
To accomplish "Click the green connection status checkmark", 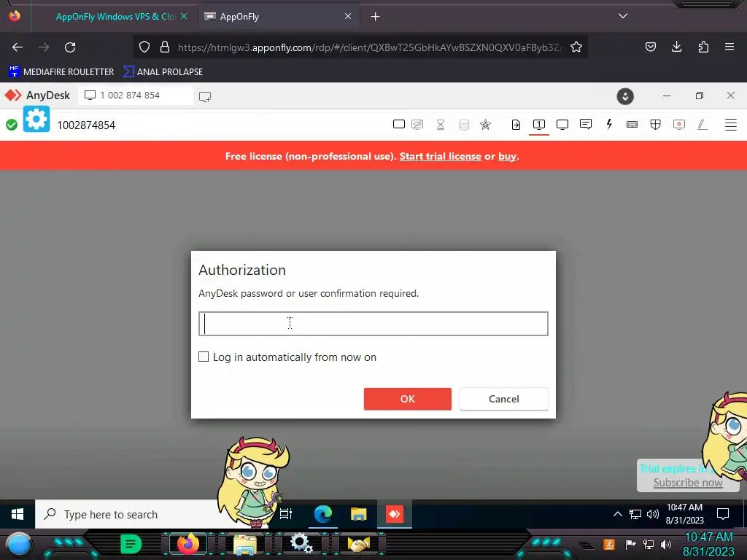I will pos(12,125).
